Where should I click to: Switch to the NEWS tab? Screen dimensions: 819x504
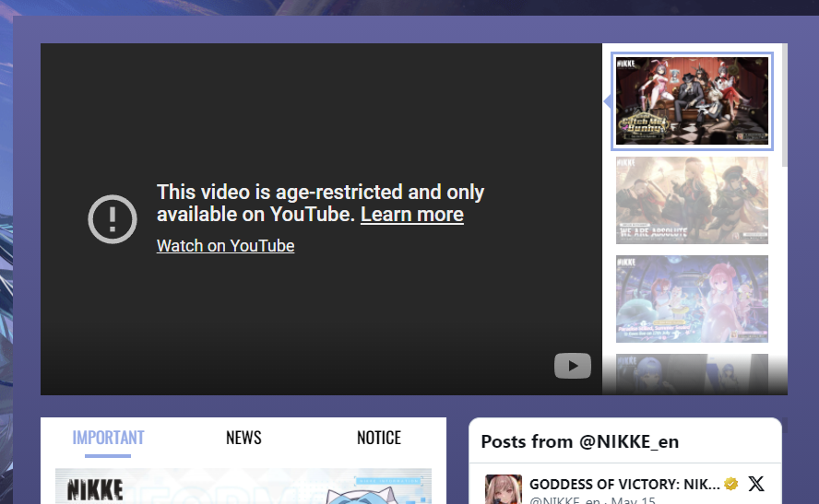click(243, 438)
